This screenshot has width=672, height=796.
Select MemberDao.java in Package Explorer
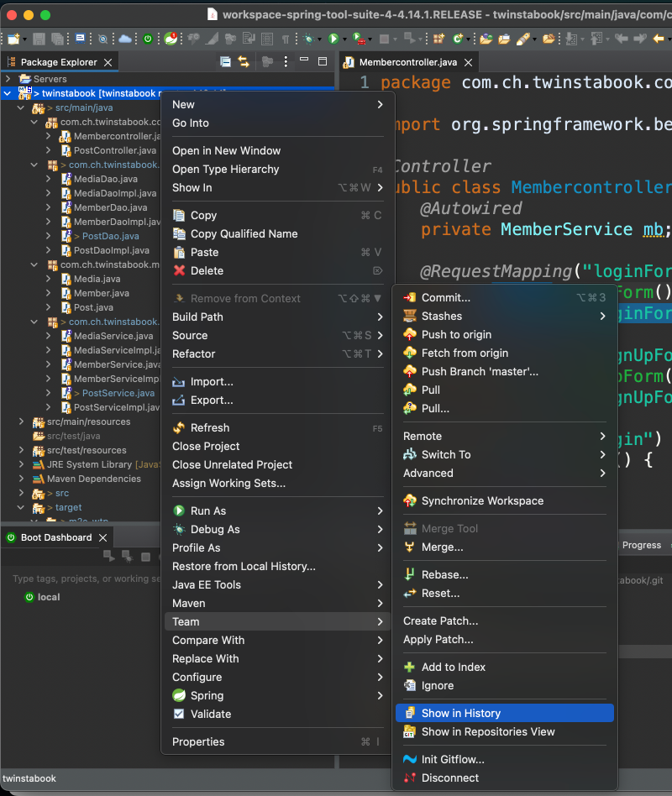[x=110, y=207]
